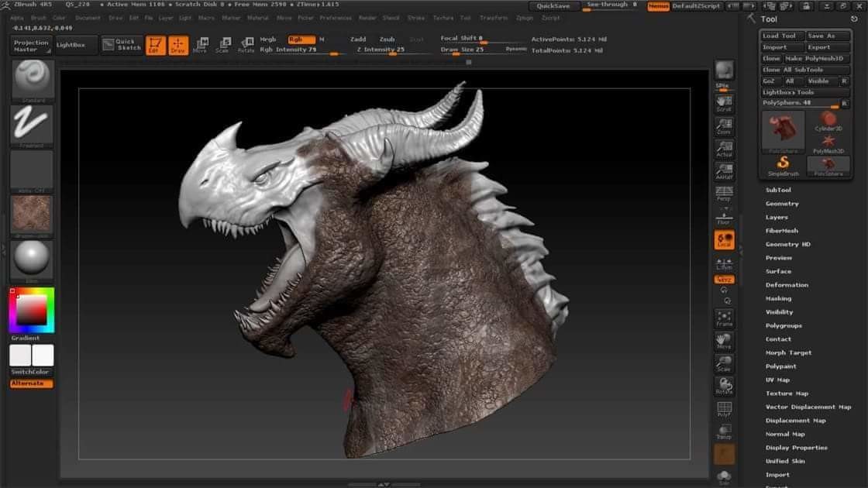The image size is (868, 488).
Task: Select the Standard brush thumbnail on the left
Action: click(x=31, y=77)
